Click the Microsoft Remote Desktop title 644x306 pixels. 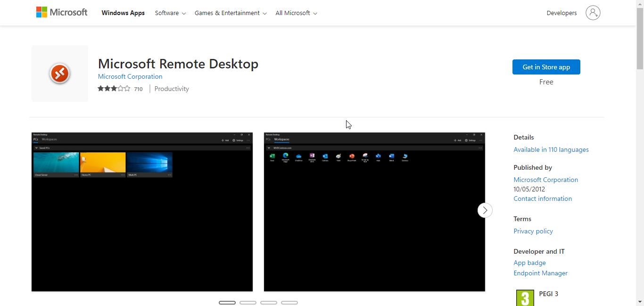178,64
